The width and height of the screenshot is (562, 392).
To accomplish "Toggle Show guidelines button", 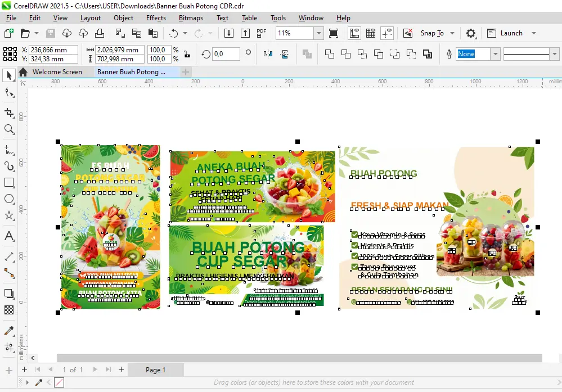I will [x=387, y=33].
